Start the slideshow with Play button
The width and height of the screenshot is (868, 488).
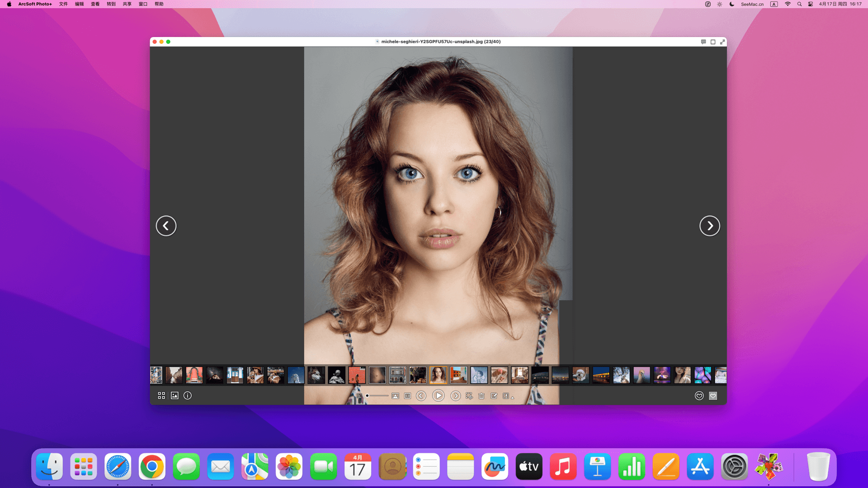[x=438, y=396]
